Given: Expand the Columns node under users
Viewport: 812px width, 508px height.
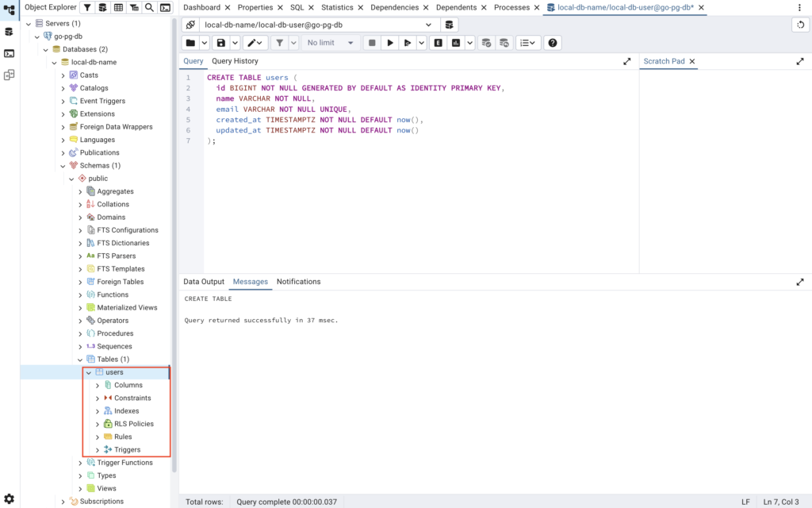Looking at the screenshot, I should click(x=98, y=385).
